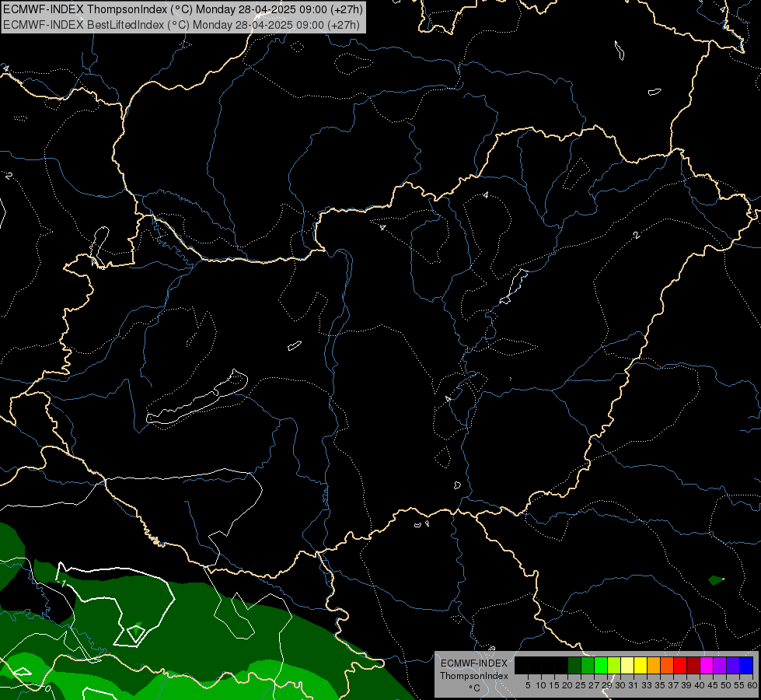The height and width of the screenshot is (700, 761).
Task: Click the legend scale value 33
Action: (x=647, y=685)
